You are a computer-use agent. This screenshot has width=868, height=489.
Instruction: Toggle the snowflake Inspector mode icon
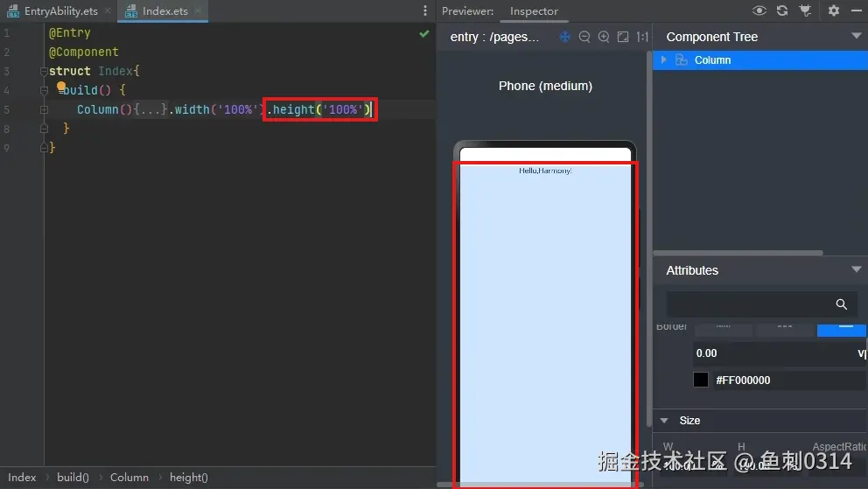tap(564, 37)
